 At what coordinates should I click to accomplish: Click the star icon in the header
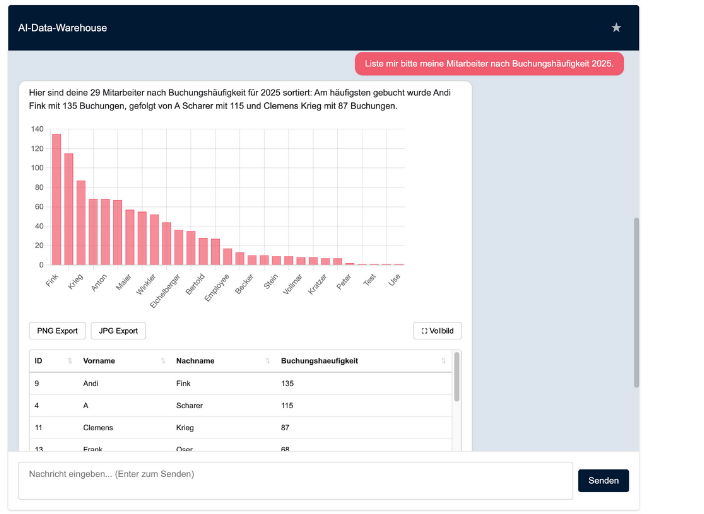point(616,27)
